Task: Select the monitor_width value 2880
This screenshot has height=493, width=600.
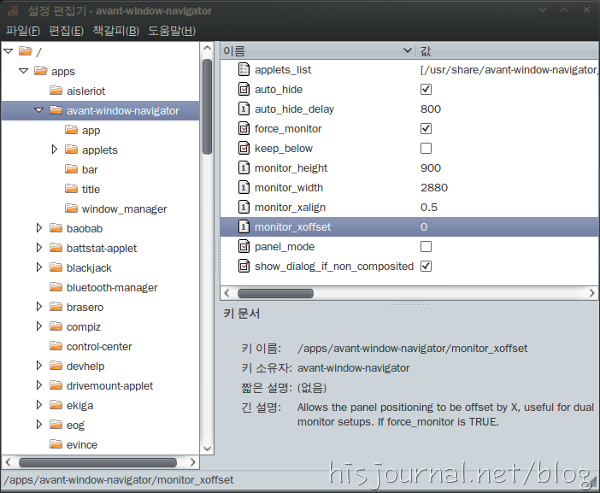Action: click(434, 188)
